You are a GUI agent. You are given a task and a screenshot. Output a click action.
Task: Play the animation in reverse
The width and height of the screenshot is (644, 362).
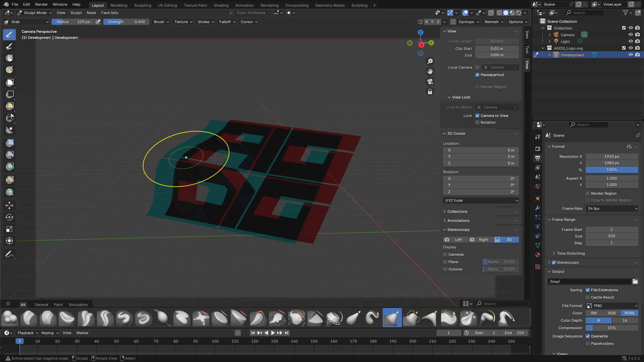click(x=266, y=333)
